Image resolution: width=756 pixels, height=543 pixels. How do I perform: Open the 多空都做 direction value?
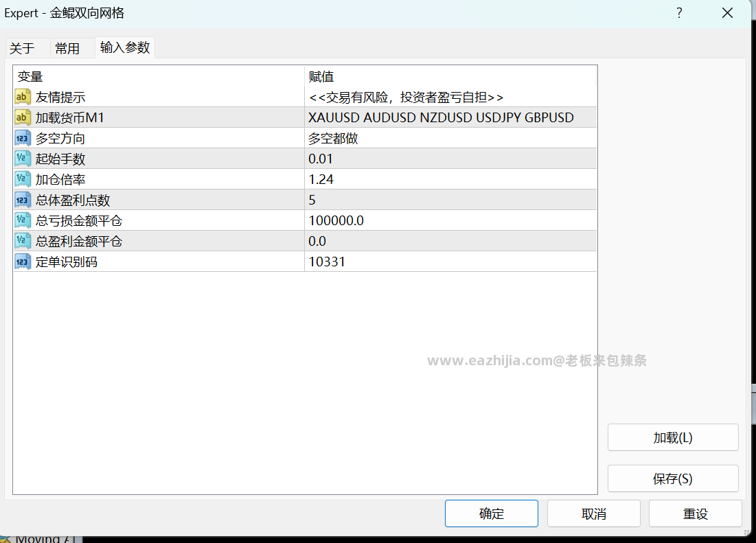pos(450,138)
